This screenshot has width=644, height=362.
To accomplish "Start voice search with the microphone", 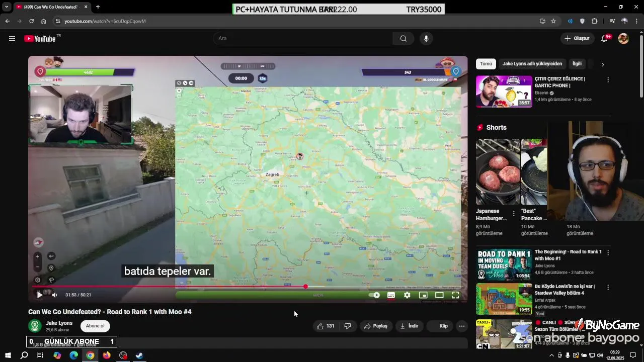I will pos(426,39).
